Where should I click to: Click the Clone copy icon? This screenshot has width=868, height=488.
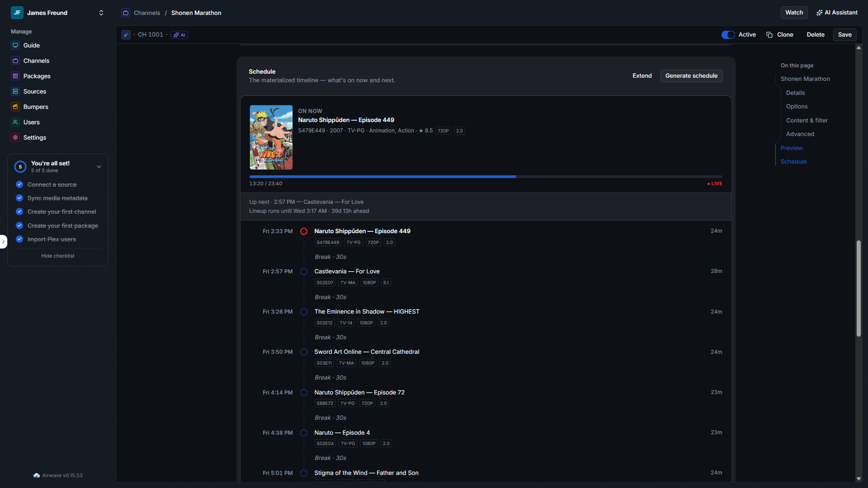[769, 35]
